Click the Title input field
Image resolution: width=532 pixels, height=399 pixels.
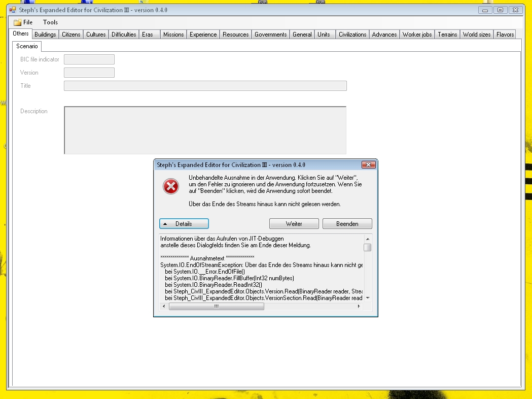tap(205, 86)
